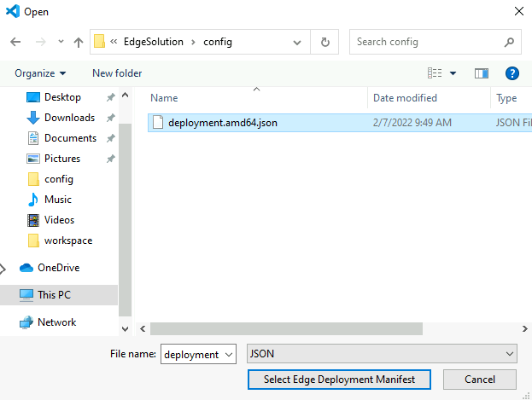Click the Up one level arrow
532x400 pixels.
coord(79,42)
